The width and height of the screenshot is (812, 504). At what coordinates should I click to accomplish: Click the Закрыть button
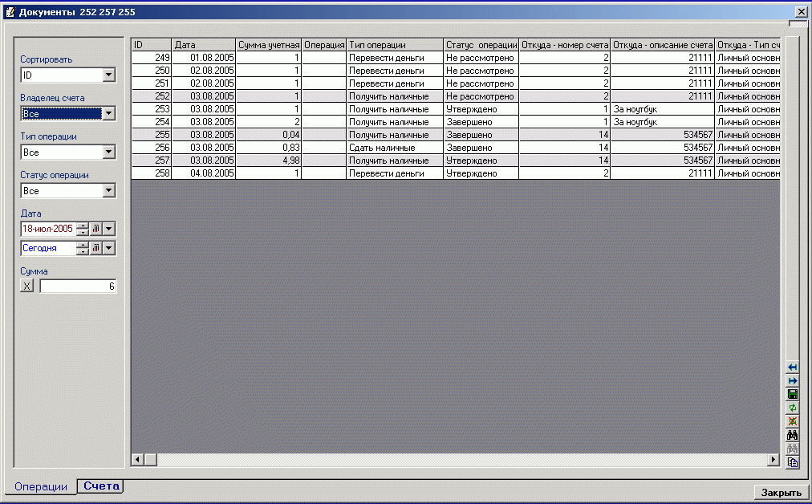tap(781, 493)
